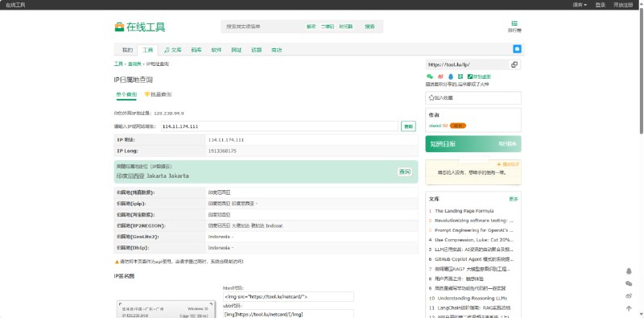Click 查询 button in green location banner
The width and height of the screenshot is (644, 318).
pyautogui.click(x=405, y=171)
